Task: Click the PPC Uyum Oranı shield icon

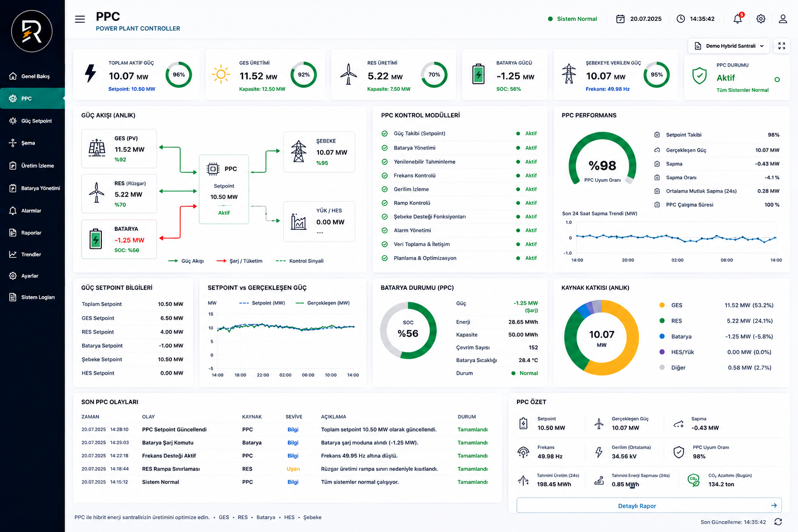Action: pyautogui.click(x=679, y=452)
